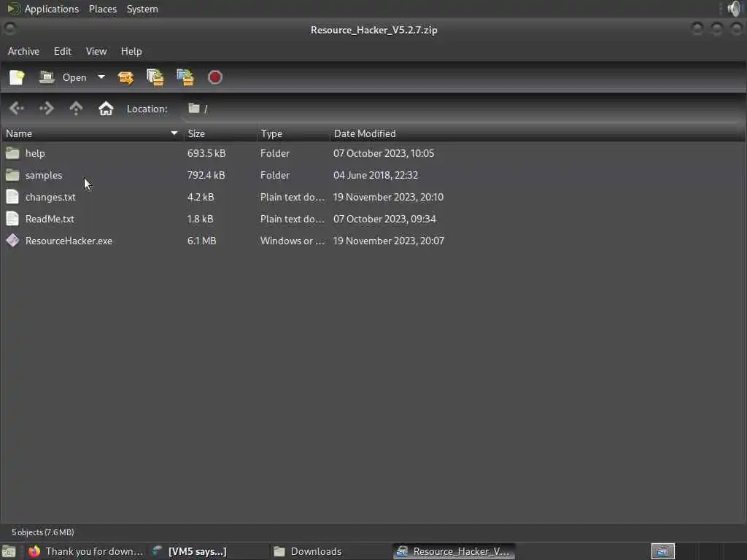Open the System menu in top panel
Screen dimensions: 747x560
click(142, 9)
